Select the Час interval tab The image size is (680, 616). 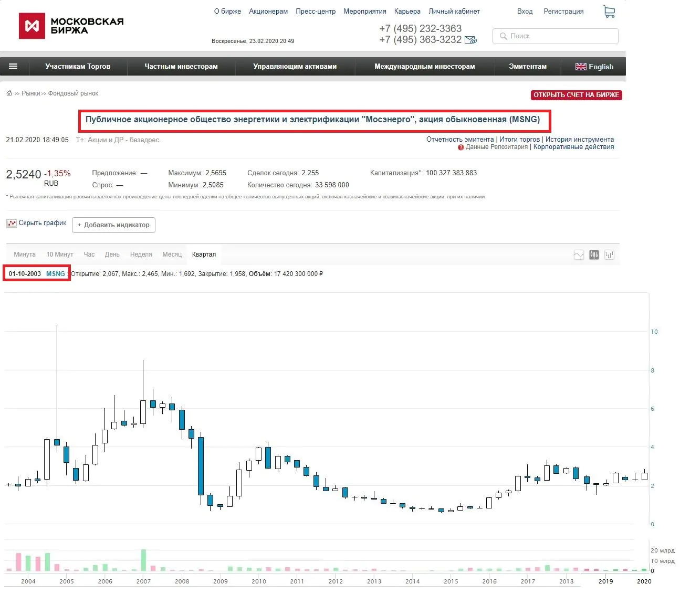point(89,254)
